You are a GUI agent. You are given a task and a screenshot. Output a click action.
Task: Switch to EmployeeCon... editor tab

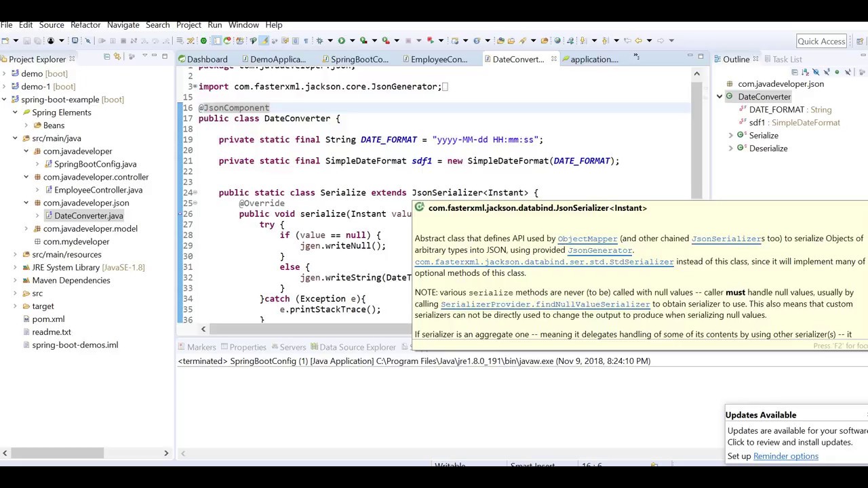pyautogui.click(x=433, y=59)
